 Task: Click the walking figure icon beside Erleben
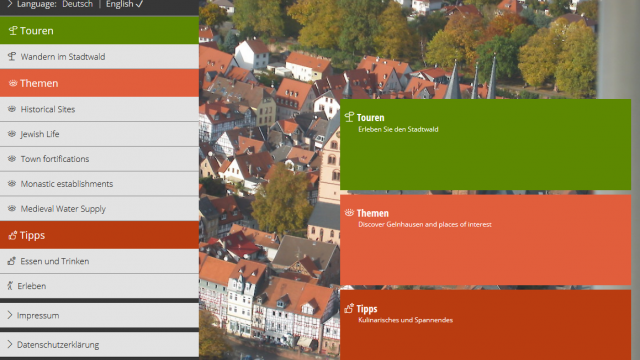(10, 286)
